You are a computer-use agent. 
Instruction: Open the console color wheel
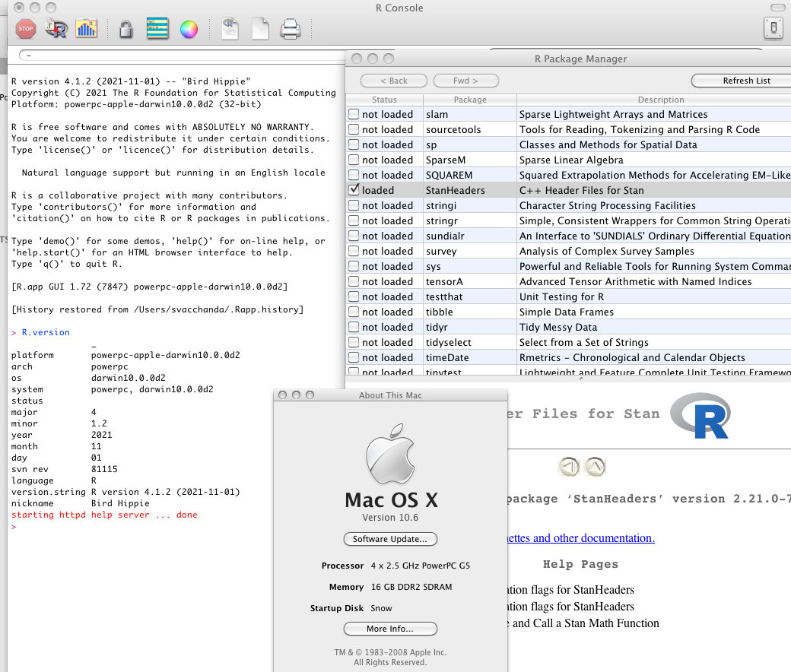(x=189, y=30)
